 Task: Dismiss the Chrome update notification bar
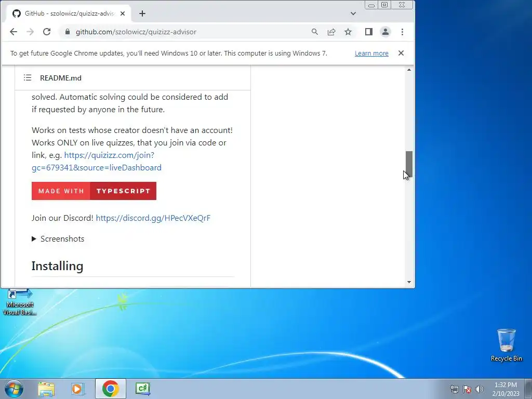point(401,53)
